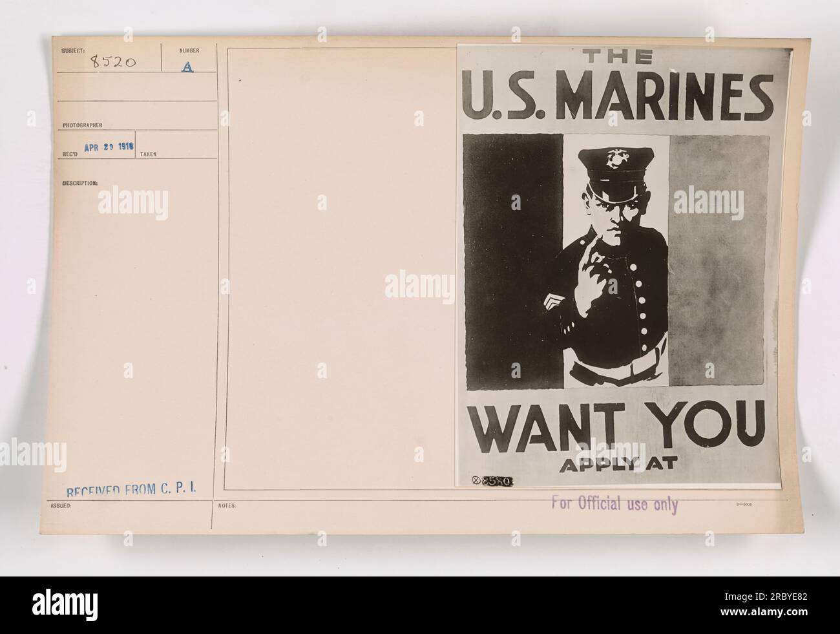The image size is (840, 634).
Task: Click the For Official use only stamp
Action: pyautogui.click(x=613, y=505)
